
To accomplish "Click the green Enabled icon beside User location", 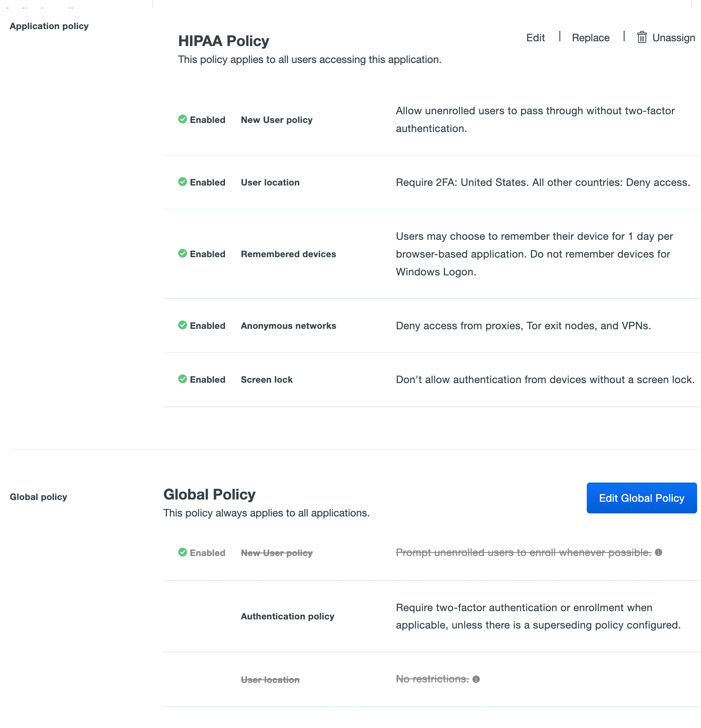I will click(183, 182).
